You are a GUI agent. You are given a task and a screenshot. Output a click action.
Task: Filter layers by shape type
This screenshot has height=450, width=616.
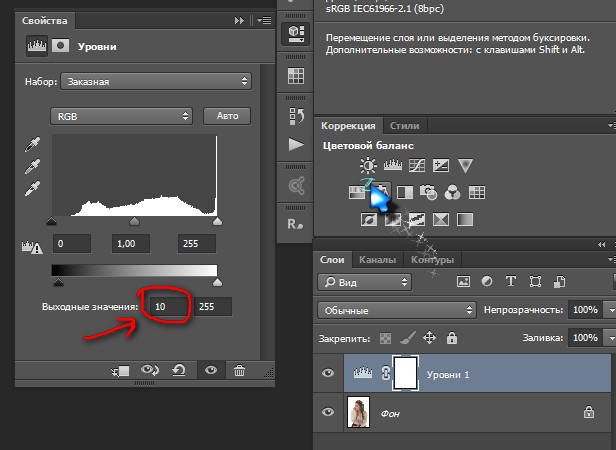pyautogui.click(x=535, y=281)
